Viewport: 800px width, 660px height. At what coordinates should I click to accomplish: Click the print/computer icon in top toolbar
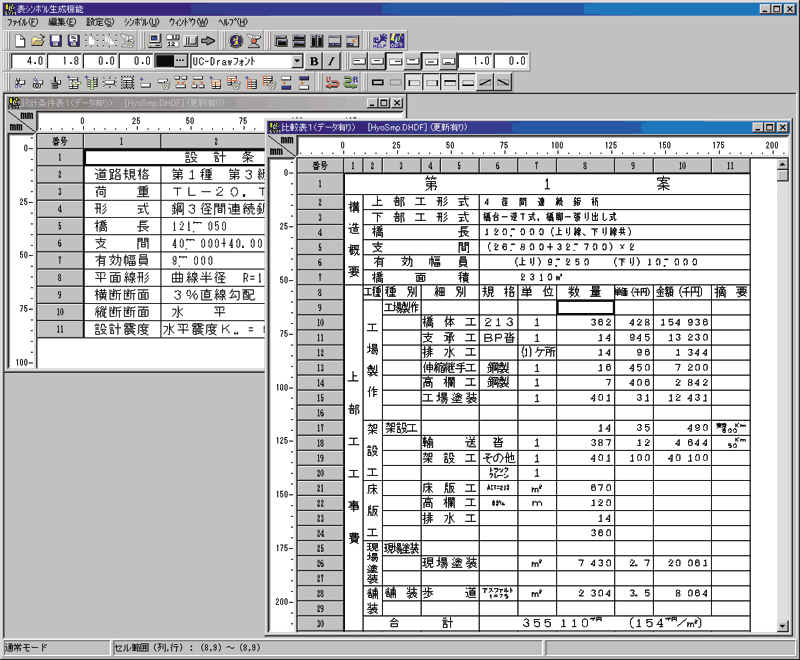tap(155, 41)
